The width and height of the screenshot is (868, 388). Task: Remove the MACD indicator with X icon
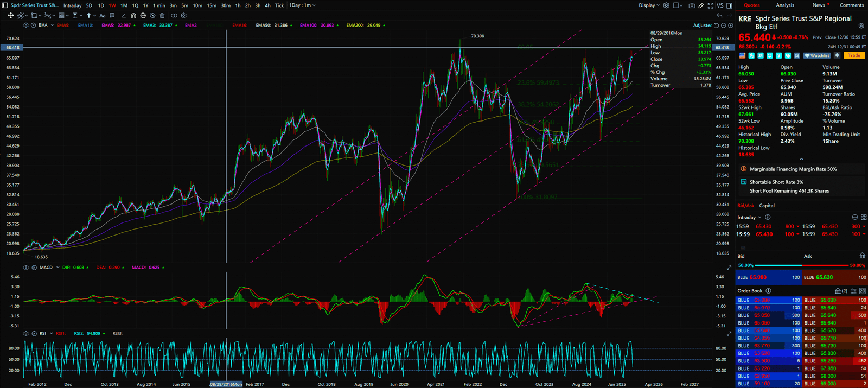(34, 268)
